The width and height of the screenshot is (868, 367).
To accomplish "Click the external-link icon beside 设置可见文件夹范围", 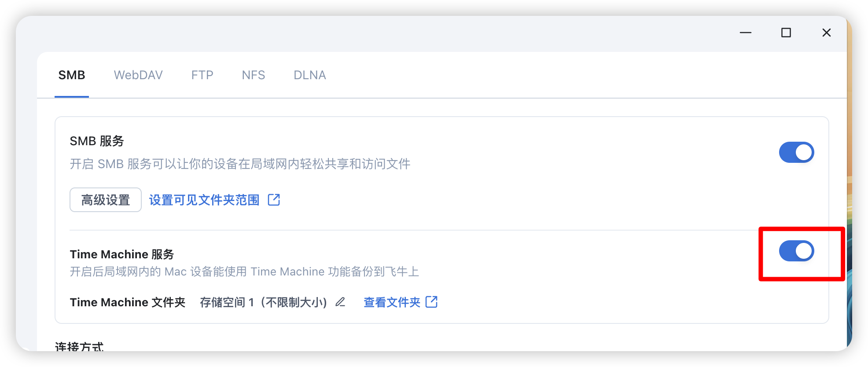I will click(274, 200).
